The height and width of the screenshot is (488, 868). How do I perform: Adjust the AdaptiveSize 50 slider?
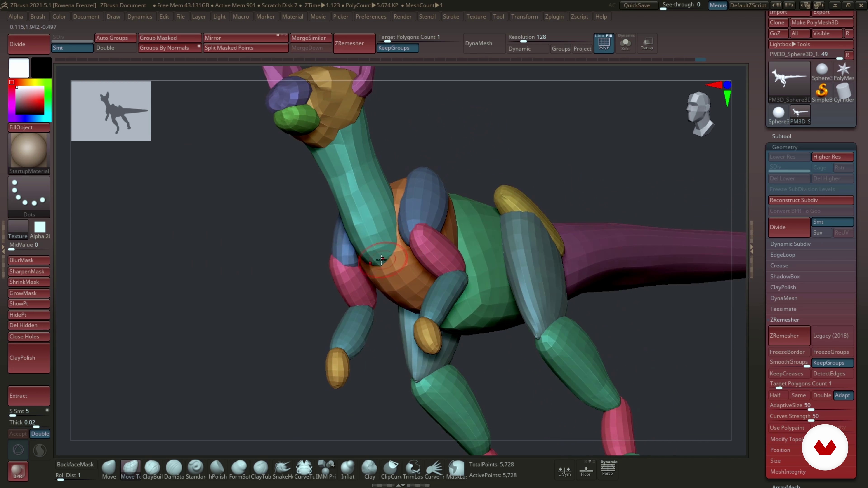[811, 406]
